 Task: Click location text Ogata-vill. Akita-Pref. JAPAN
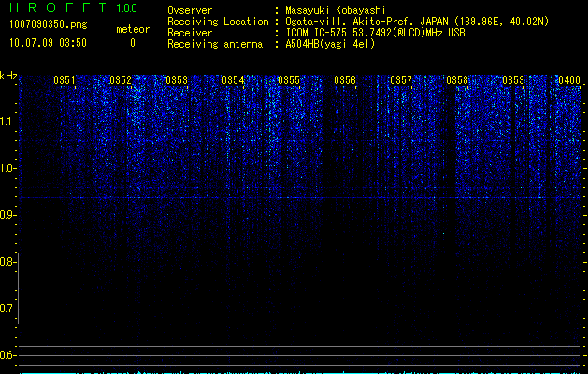[x=366, y=22]
